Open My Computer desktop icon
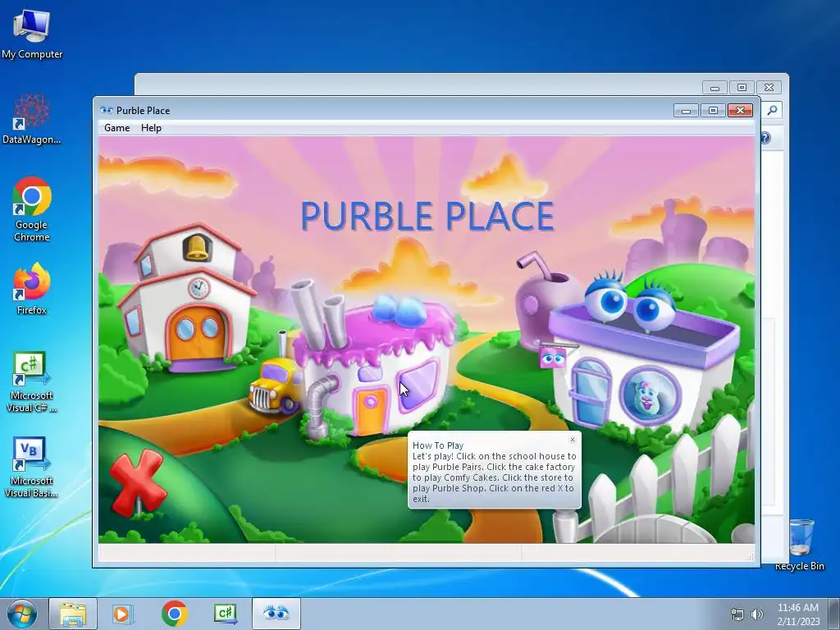The height and width of the screenshot is (630, 840). tap(32, 33)
